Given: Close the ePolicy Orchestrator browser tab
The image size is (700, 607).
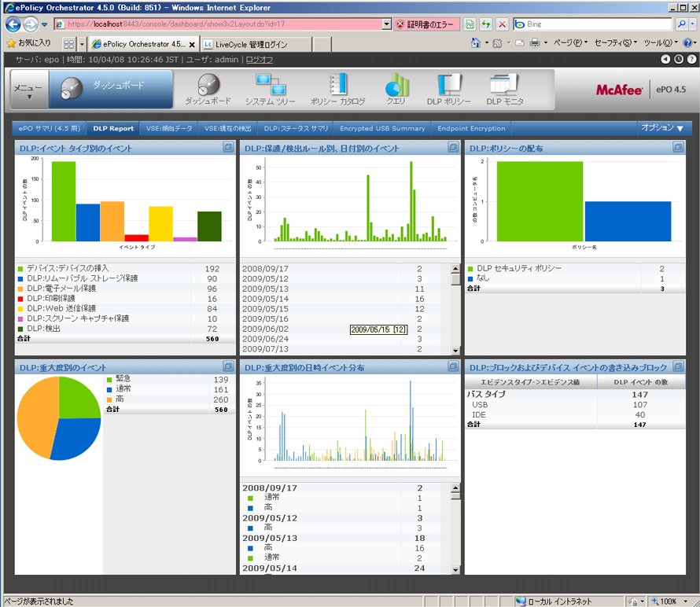Looking at the screenshot, I should click(x=192, y=44).
